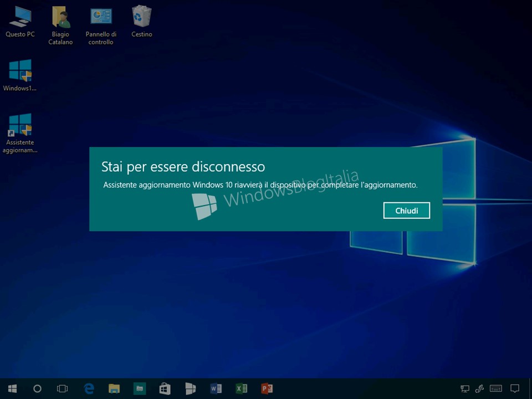The width and height of the screenshot is (532, 399).
Task: Open the Action Center notifications icon
Action: (515, 388)
